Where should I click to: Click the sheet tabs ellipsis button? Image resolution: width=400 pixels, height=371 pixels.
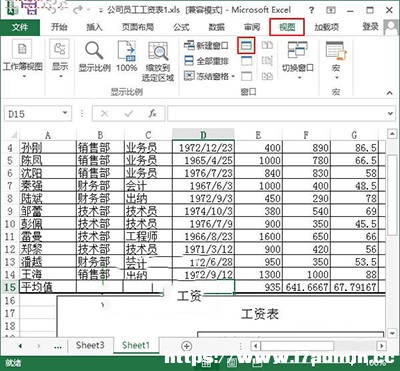click(x=58, y=347)
